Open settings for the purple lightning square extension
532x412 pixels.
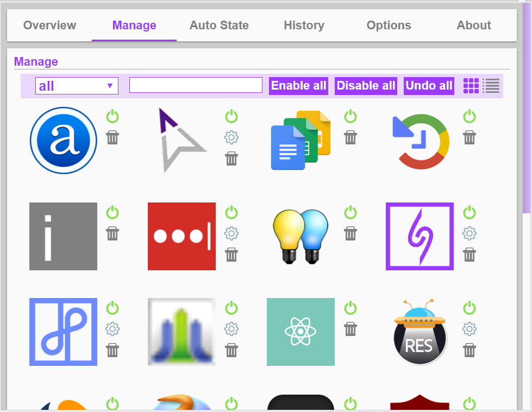(470, 233)
